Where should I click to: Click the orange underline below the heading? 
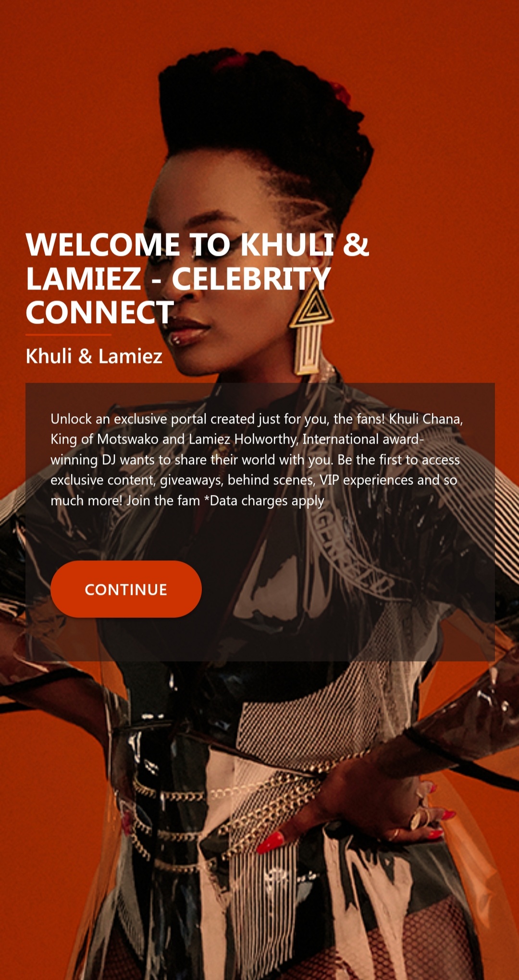(68, 334)
